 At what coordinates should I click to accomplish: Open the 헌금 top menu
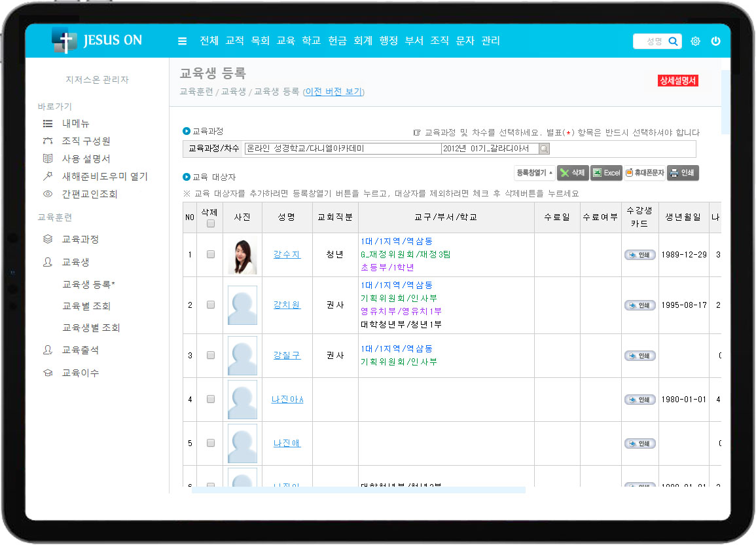pos(338,41)
